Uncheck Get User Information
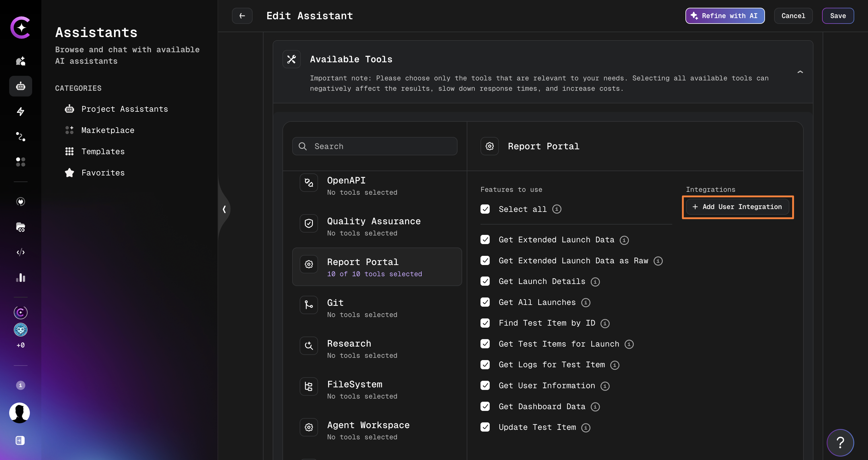 [485, 386]
